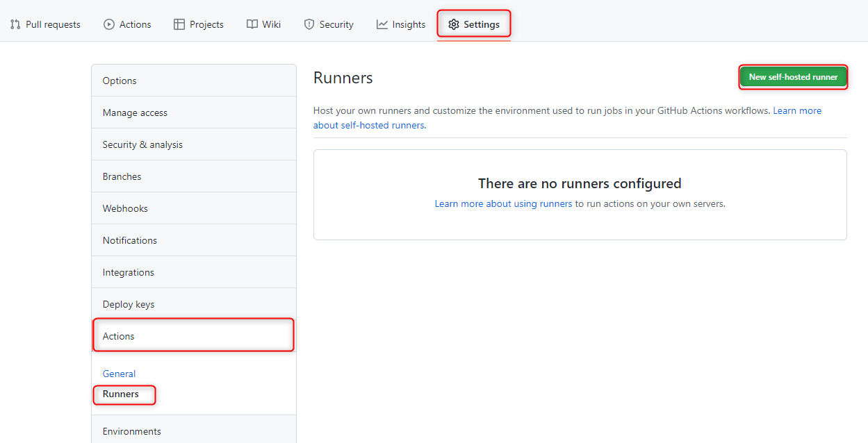Open the Projects tab

coord(199,24)
